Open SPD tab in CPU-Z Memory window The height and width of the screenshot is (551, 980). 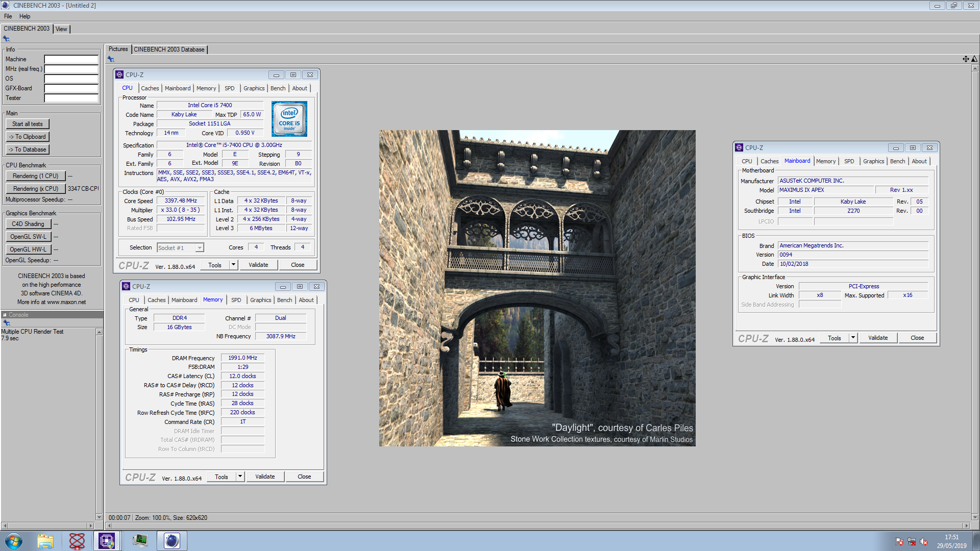[x=236, y=300]
